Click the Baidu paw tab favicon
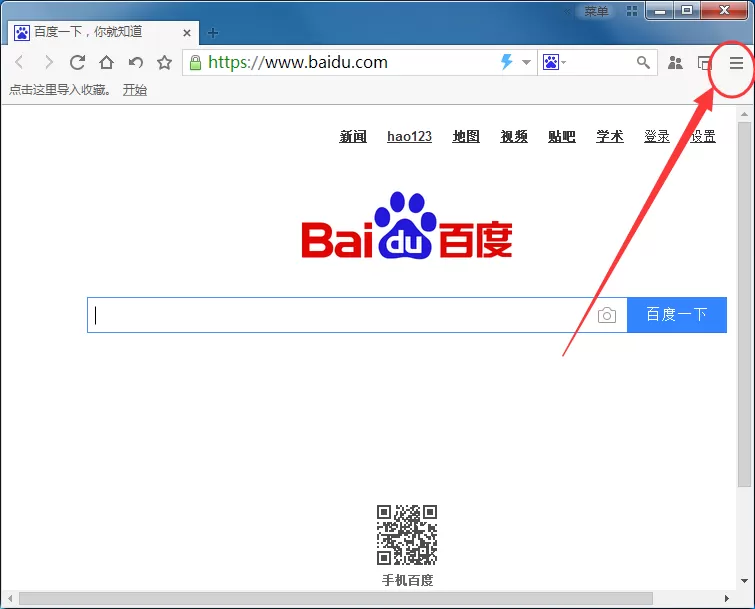This screenshot has width=755, height=609. pos(22,33)
